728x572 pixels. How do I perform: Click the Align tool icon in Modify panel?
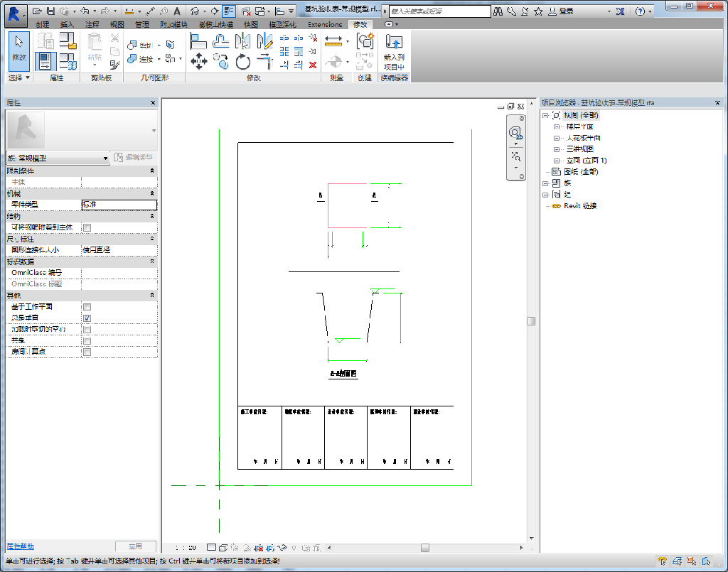[198, 41]
